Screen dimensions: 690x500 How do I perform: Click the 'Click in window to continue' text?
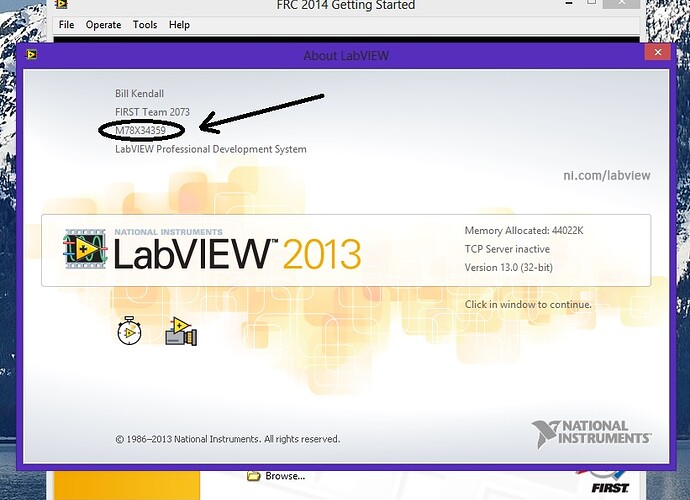(528, 305)
